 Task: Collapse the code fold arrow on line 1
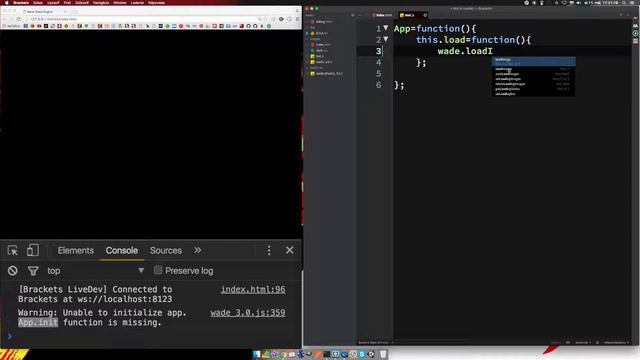(386, 28)
